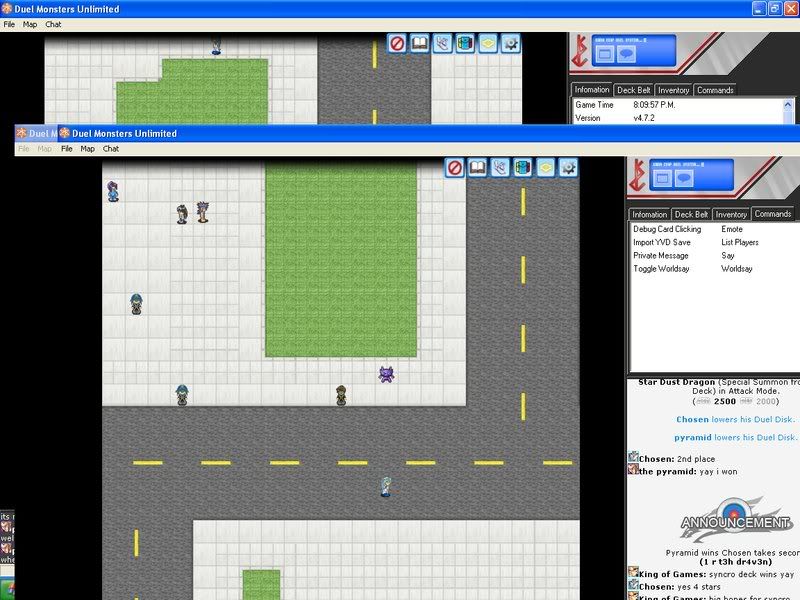Open settings gear icon in front window toolbar

tap(568, 168)
